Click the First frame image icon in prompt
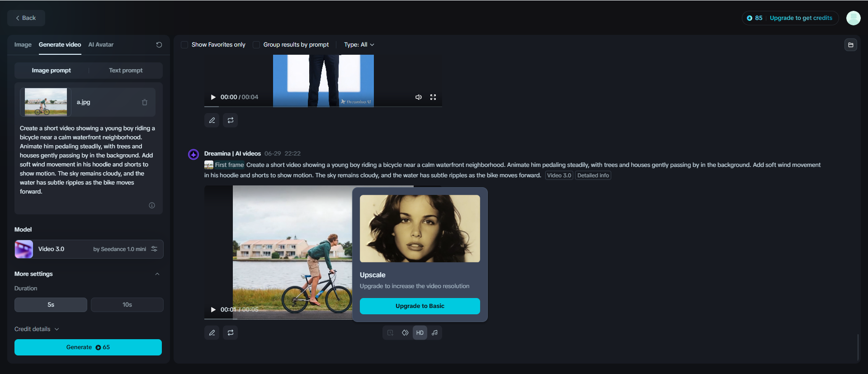 (209, 165)
